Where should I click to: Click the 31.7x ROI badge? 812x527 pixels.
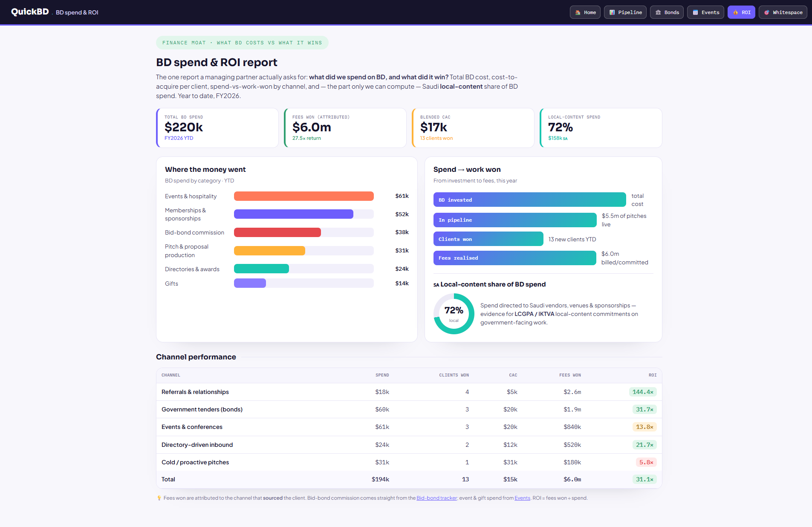click(644, 409)
